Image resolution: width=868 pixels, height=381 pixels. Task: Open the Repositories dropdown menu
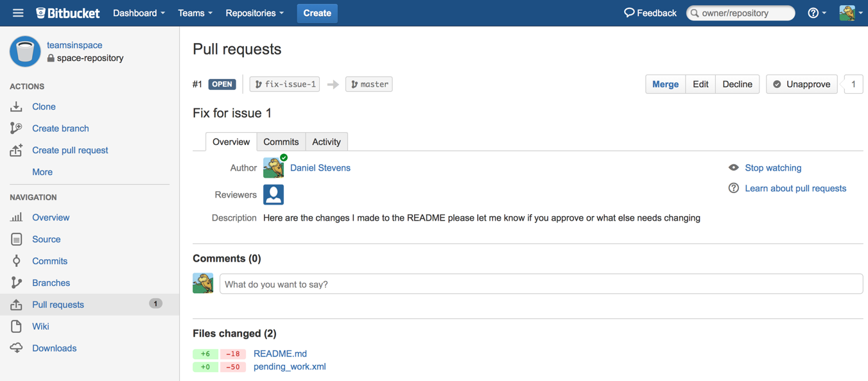click(x=254, y=12)
